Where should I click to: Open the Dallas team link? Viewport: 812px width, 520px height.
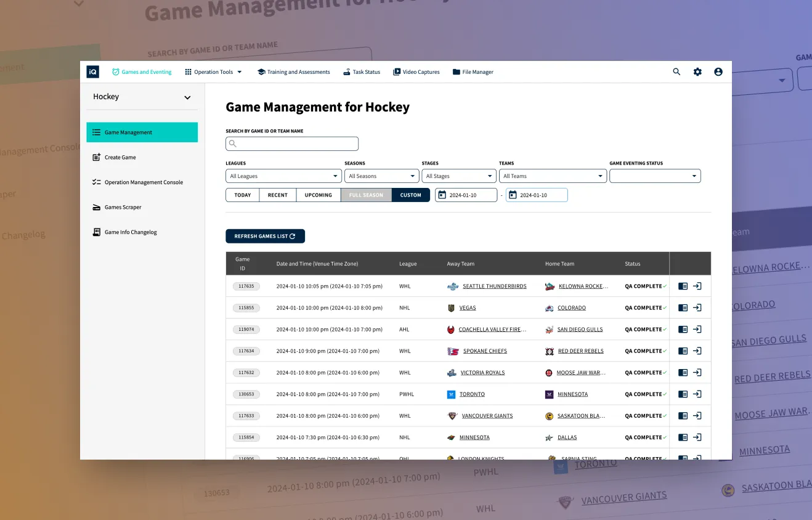(567, 437)
